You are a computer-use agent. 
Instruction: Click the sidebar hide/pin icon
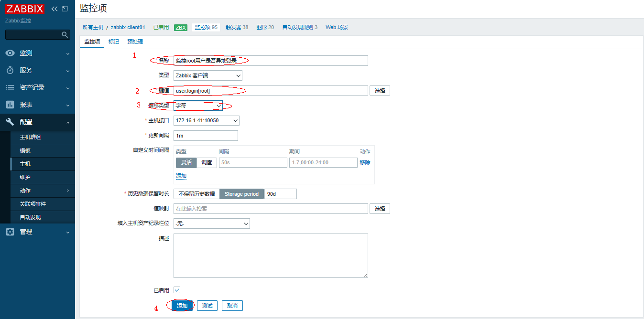pos(65,9)
